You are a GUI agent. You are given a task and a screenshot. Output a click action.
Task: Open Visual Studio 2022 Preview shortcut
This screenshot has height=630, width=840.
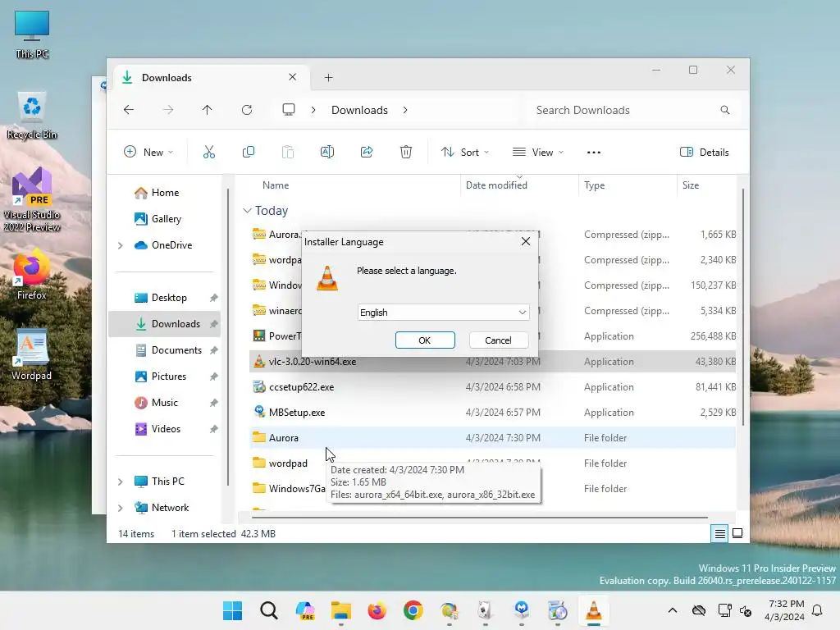32,199
